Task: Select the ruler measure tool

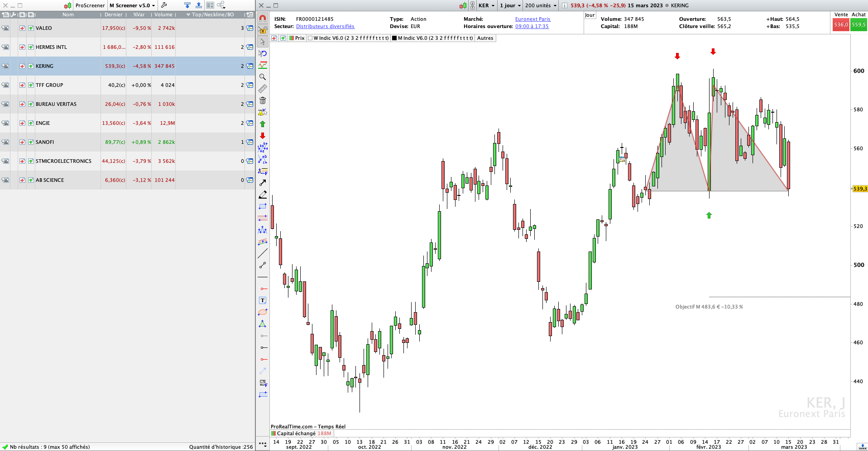Action: point(263,89)
